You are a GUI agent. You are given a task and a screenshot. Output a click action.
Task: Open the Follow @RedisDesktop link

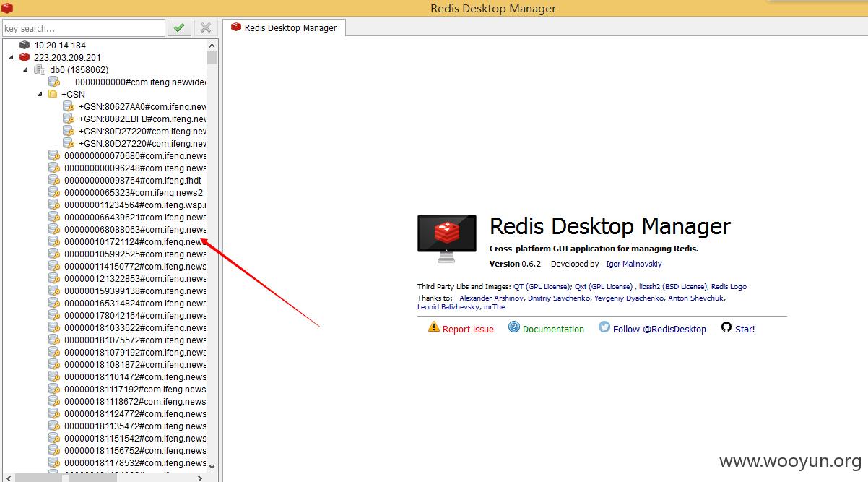coord(659,329)
